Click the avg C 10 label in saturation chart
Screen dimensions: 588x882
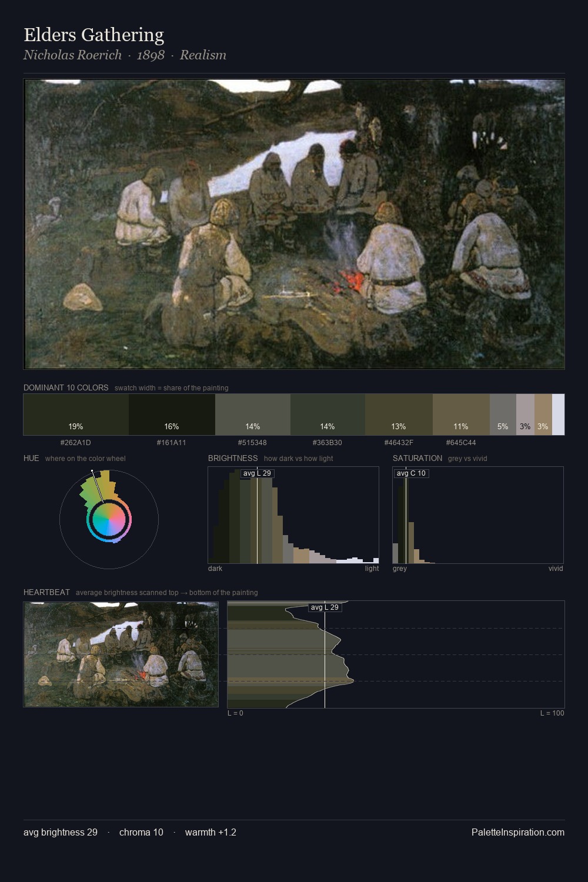coord(411,473)
